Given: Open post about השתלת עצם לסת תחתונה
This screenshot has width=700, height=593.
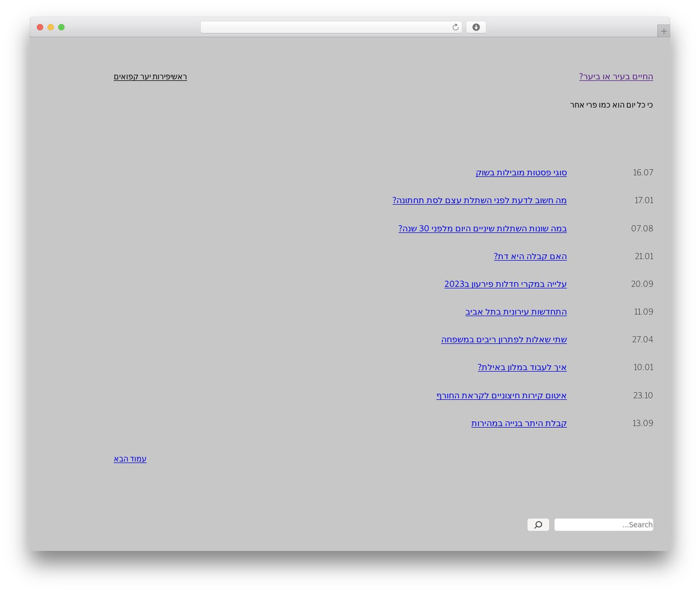Looking at the screenshot, I should pos(480,200).
